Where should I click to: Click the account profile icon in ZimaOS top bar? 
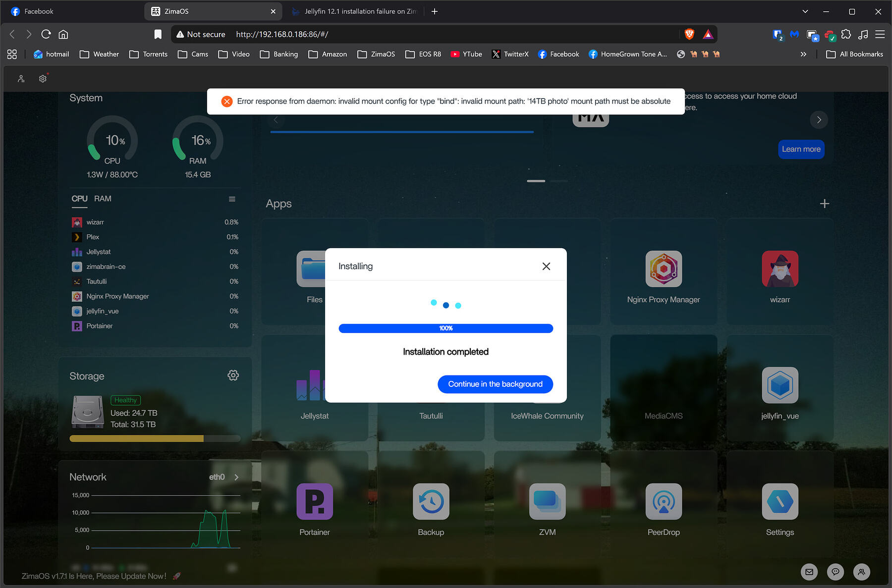[x=21, y=78]
